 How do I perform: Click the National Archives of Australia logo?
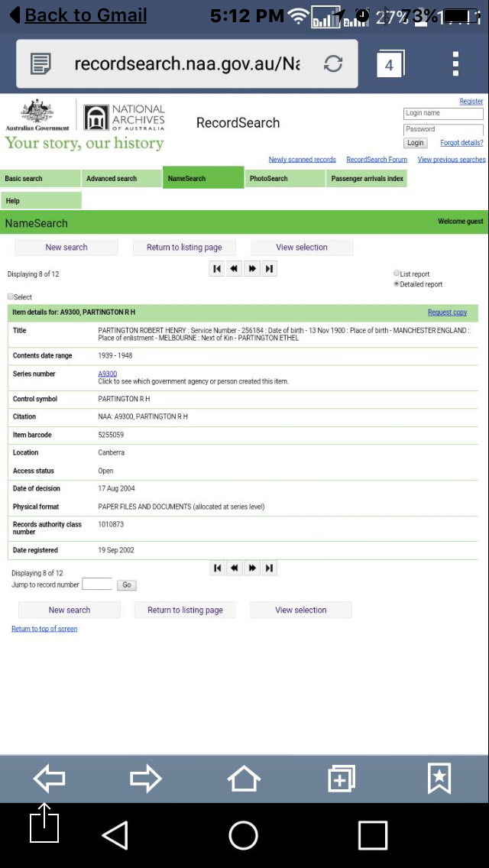click(125, 117)
